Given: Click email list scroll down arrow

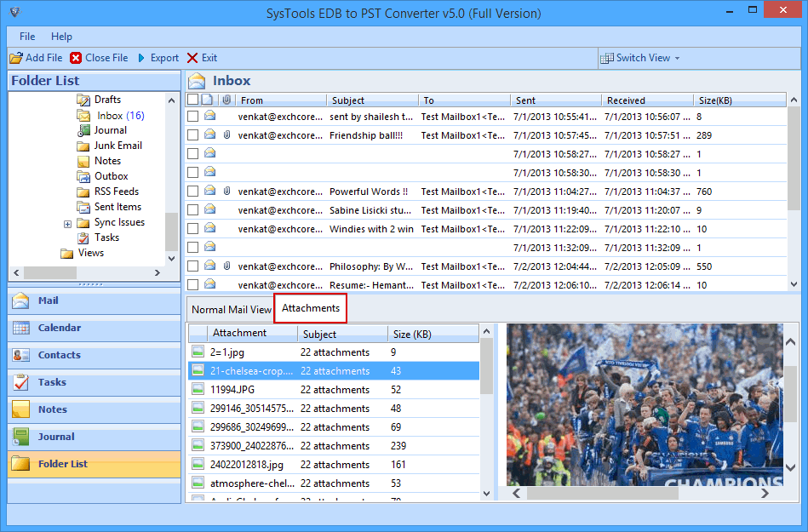Looking at the screenshot, I should click(x=794, y=284).
